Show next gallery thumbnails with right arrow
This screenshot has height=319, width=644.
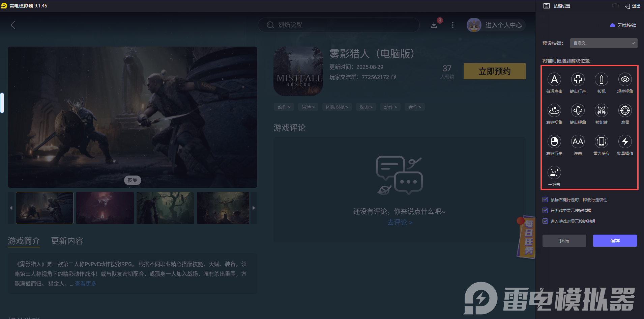point(254,208)
